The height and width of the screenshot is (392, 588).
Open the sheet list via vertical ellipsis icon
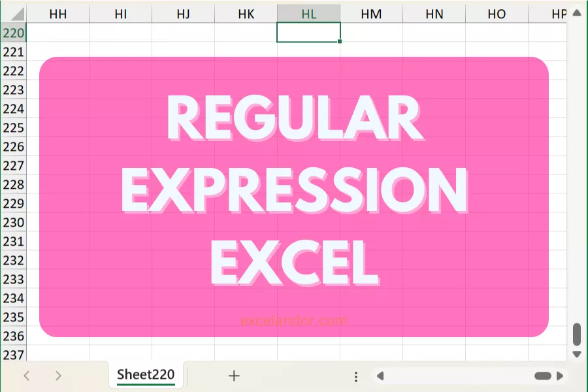coord(356,376)
